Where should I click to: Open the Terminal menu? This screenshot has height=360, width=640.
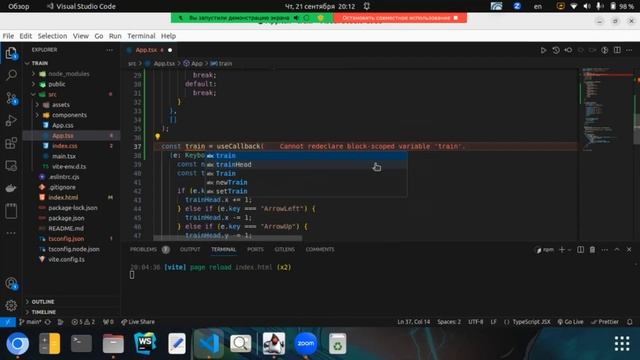141,36
